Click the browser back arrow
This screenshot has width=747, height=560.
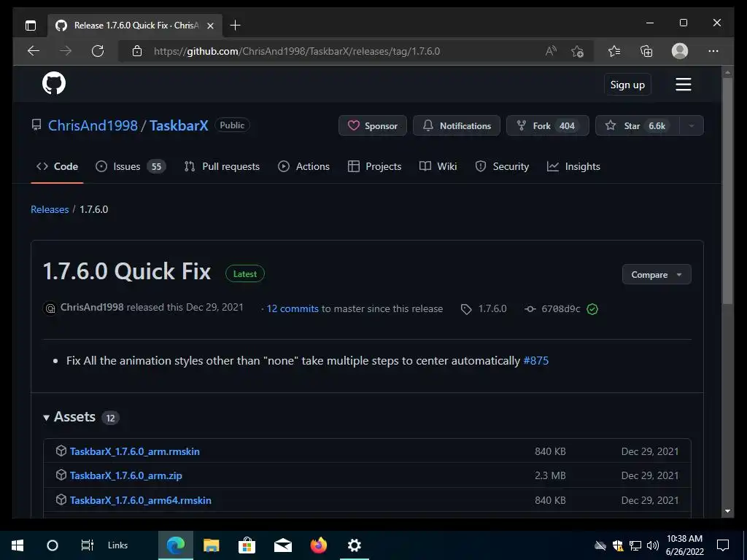(34, 51)
